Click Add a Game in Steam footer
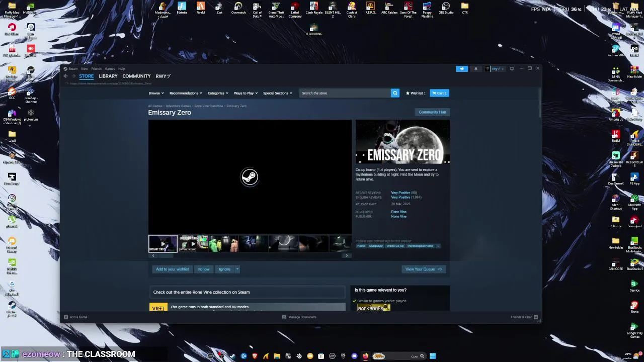644x362 pixels. [75, 317]
